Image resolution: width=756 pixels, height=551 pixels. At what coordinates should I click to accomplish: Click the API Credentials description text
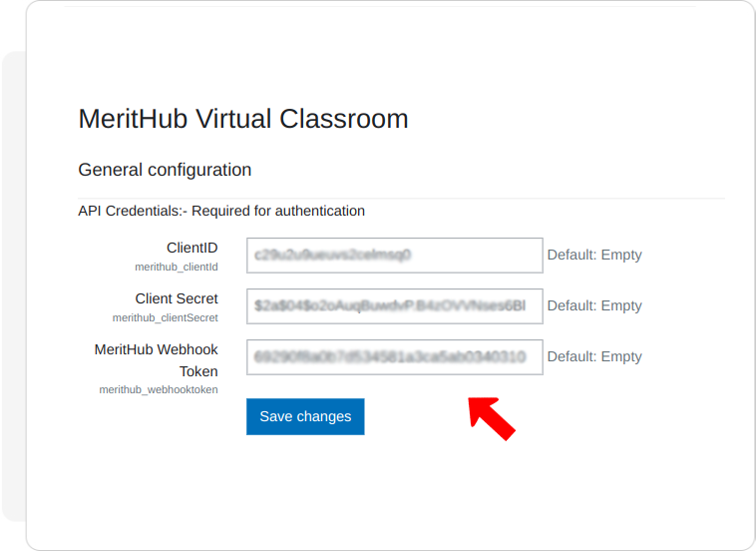pos(221,211)
